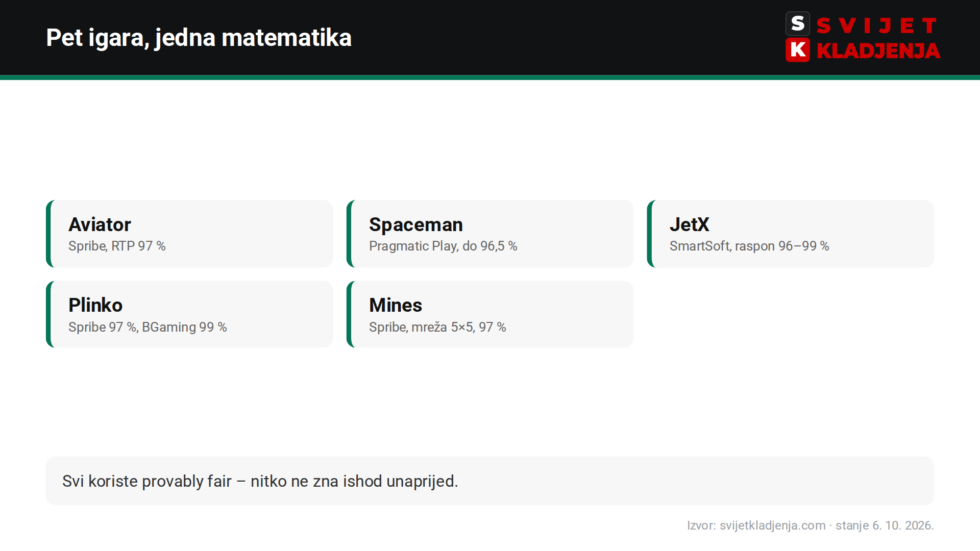Select the Spaceman game card

[x=490, y=234]
